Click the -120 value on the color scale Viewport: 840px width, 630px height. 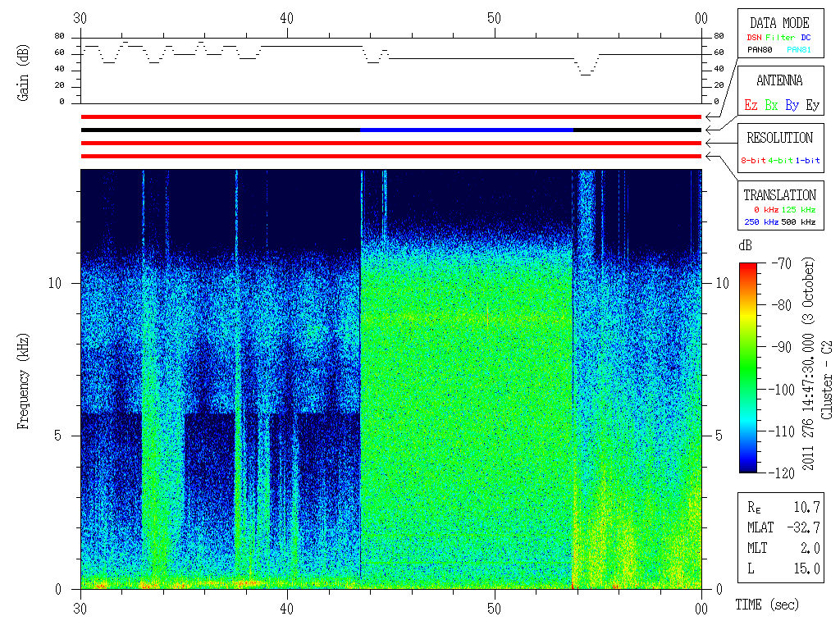coord(783,473)
